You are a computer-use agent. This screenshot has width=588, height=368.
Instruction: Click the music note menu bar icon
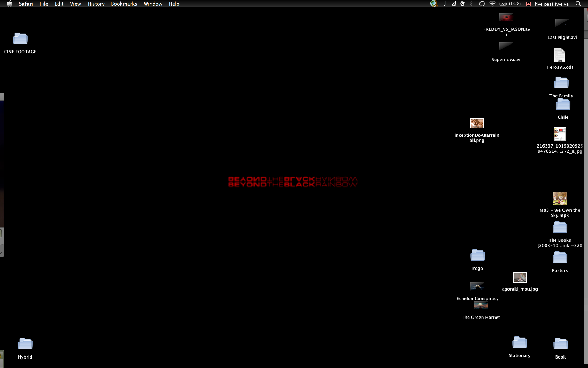tap(444, 4)
